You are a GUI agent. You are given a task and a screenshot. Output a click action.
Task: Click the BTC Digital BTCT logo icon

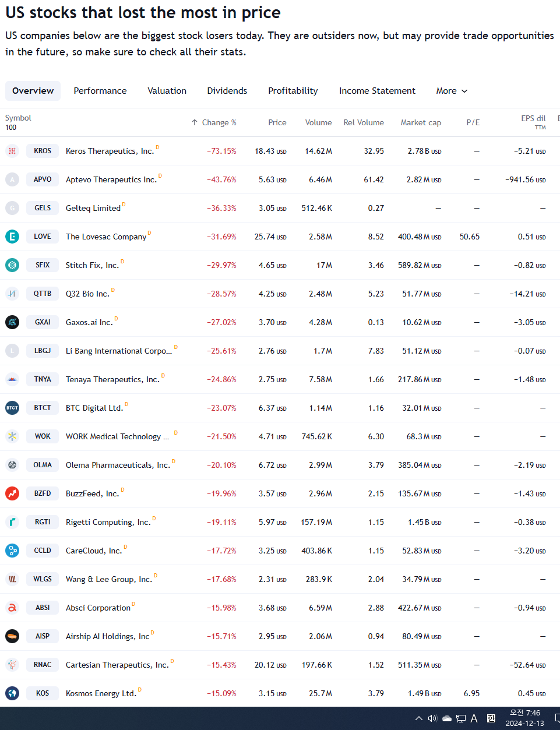(12, 408)
